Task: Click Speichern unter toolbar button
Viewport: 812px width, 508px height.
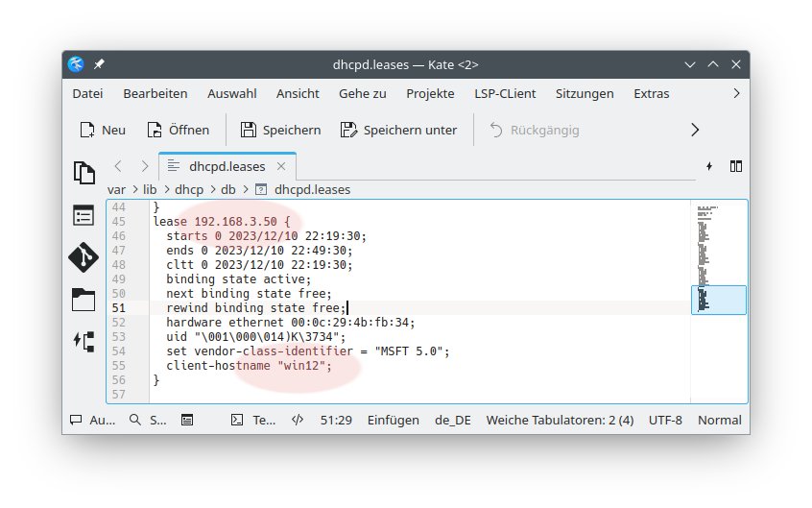Action: pyautogui.click(x=398, y=130)
